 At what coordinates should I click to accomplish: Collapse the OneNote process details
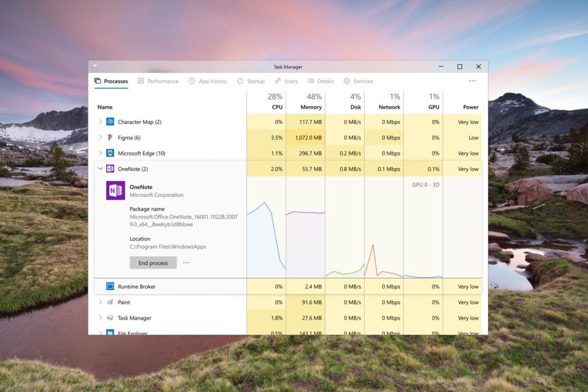(100, 169)
